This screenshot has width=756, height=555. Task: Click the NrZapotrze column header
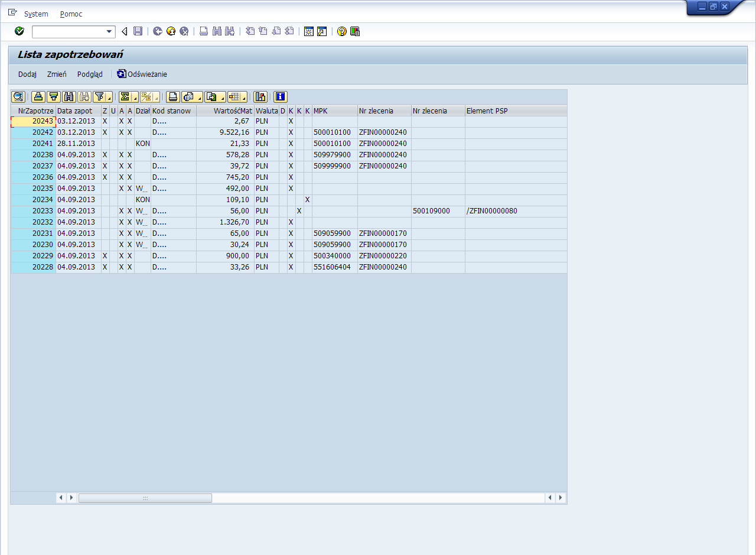33,111
